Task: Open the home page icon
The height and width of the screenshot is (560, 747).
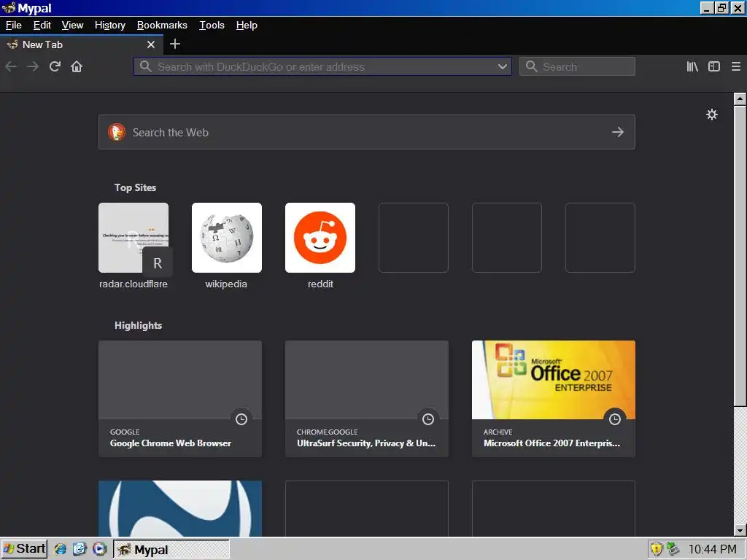Action: point(77,66)
